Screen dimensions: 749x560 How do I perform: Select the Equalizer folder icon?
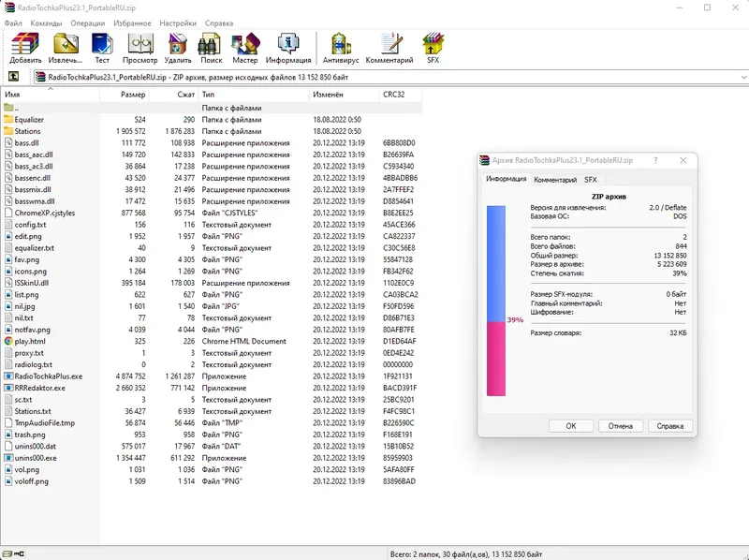(8, 120)
